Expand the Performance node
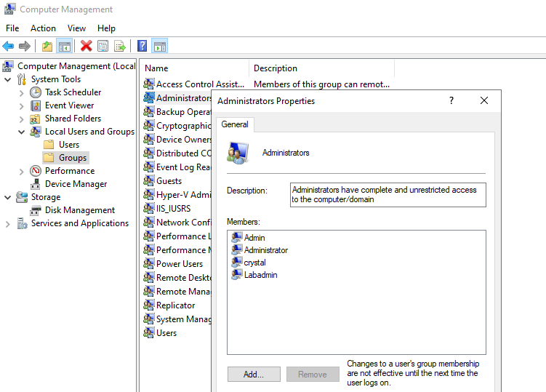Screen dimensions: 546x392 tap(22, 172)
